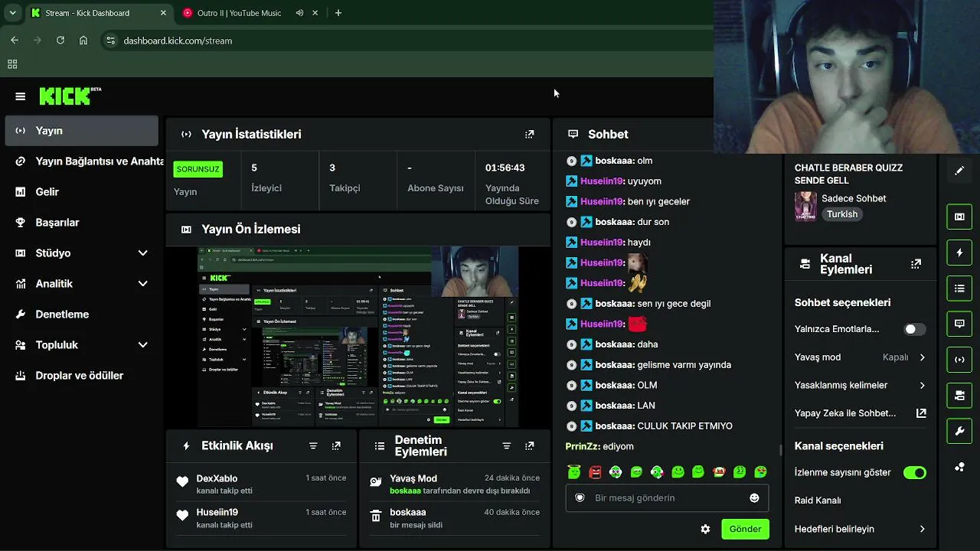The image size is (980, 551).
Task: Click the trash icon beside boskaaa deleted message
Action: coord(376,517)
